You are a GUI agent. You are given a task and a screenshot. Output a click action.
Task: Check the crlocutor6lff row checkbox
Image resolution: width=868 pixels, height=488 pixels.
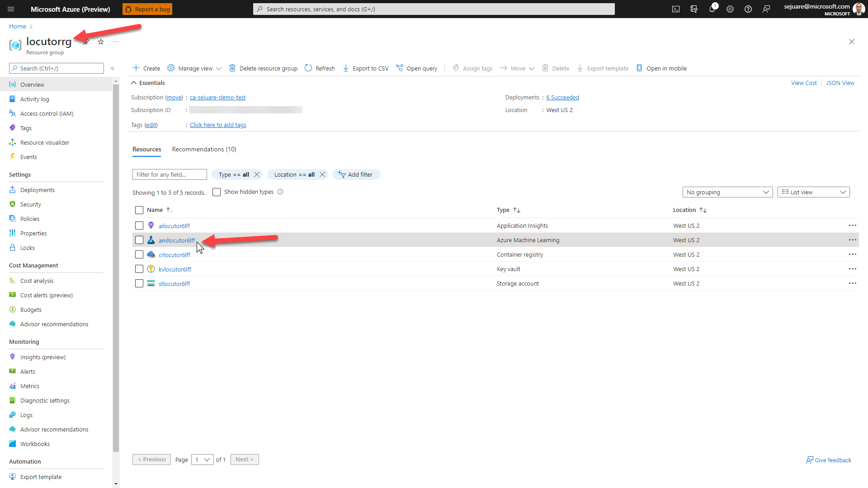pos(139,254)
